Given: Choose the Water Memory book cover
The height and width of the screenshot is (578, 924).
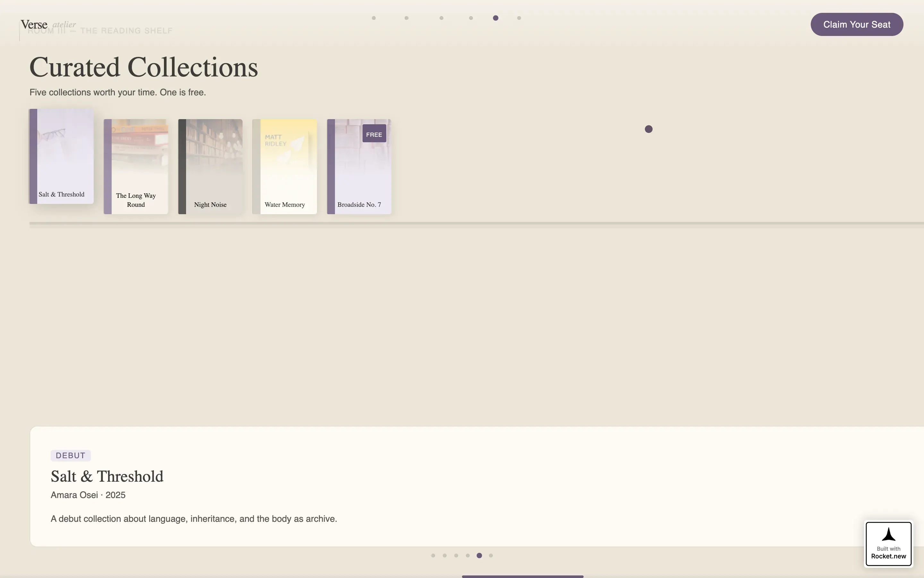Looking at the screenshot, I should coord(285,166).
